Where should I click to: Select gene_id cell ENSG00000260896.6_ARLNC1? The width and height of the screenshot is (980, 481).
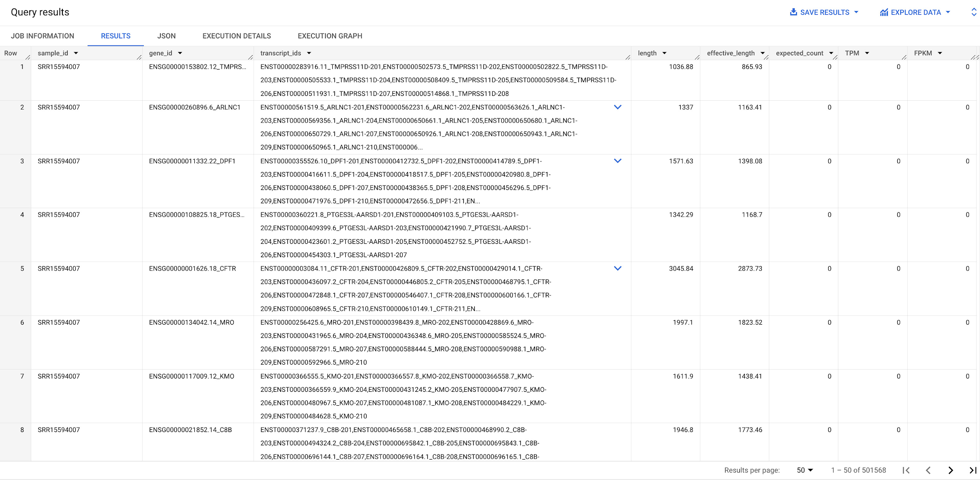(x=195, y=107)
